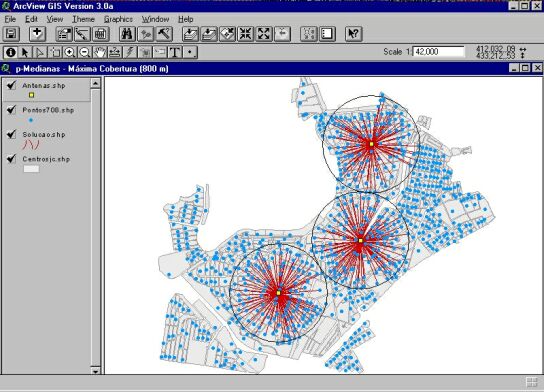Select the Zoom In magnifier tool

70,52
